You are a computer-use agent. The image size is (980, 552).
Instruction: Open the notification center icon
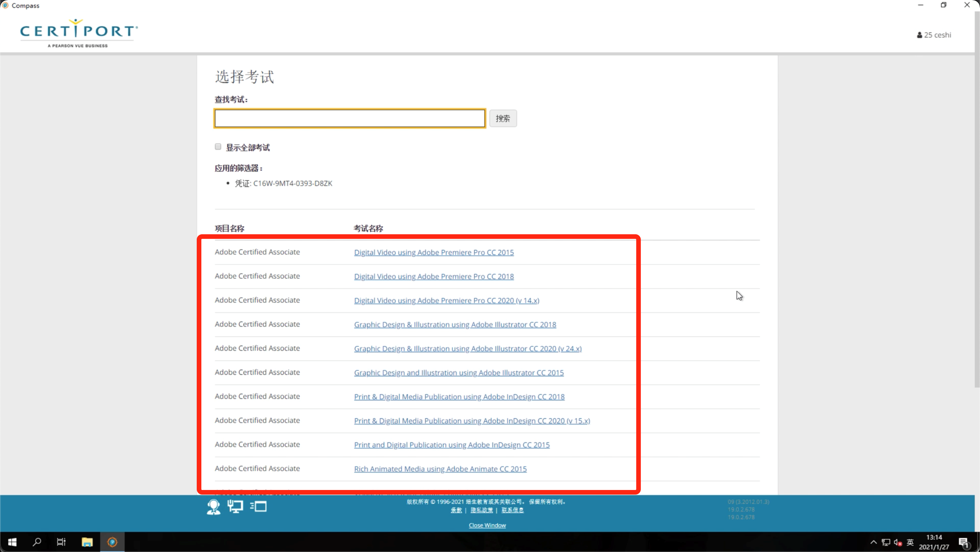pos(964,542)
